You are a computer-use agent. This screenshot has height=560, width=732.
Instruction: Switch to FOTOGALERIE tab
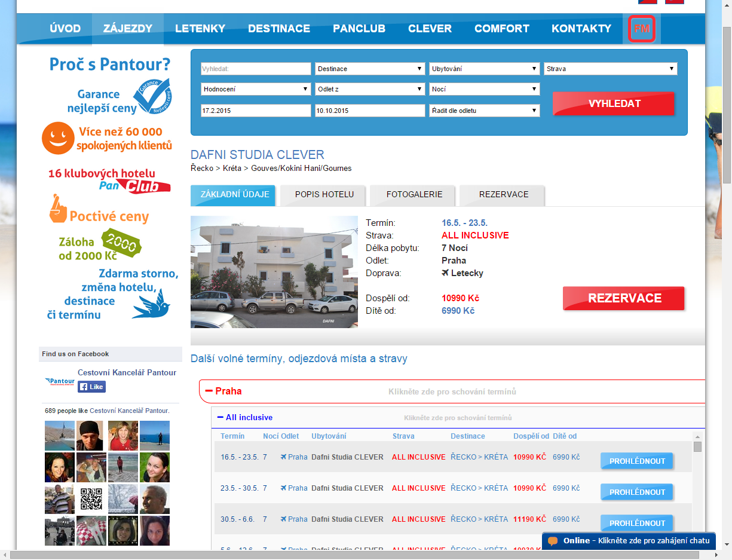[413, 195]
